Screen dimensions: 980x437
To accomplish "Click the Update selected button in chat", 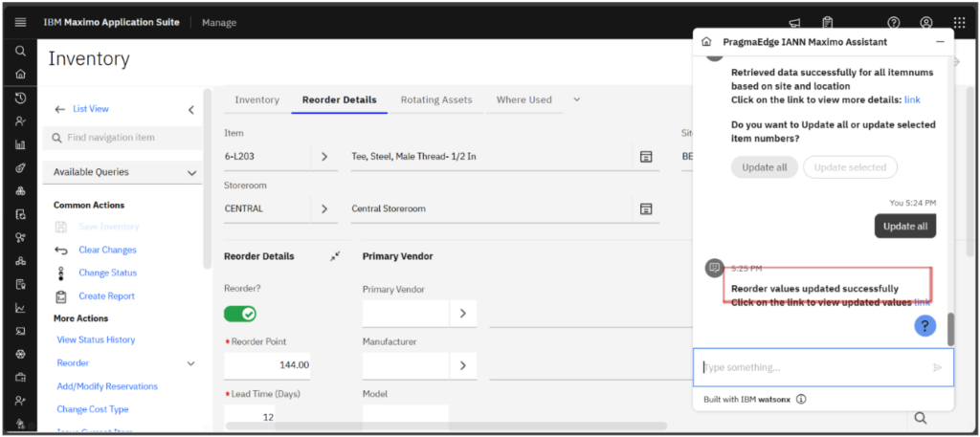I will (x=850, y=167).
